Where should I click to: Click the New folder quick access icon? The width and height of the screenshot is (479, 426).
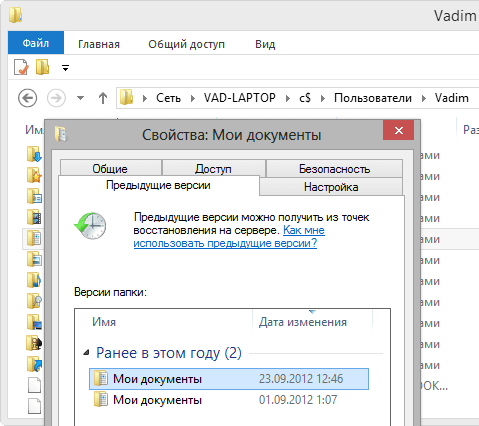click(42, 67)
